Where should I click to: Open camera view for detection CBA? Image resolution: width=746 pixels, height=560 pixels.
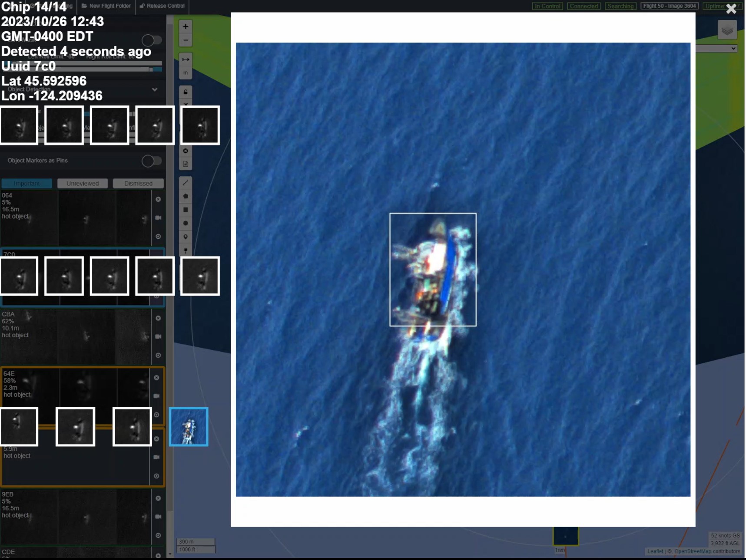pyautogui.click(x=158, y=336)
